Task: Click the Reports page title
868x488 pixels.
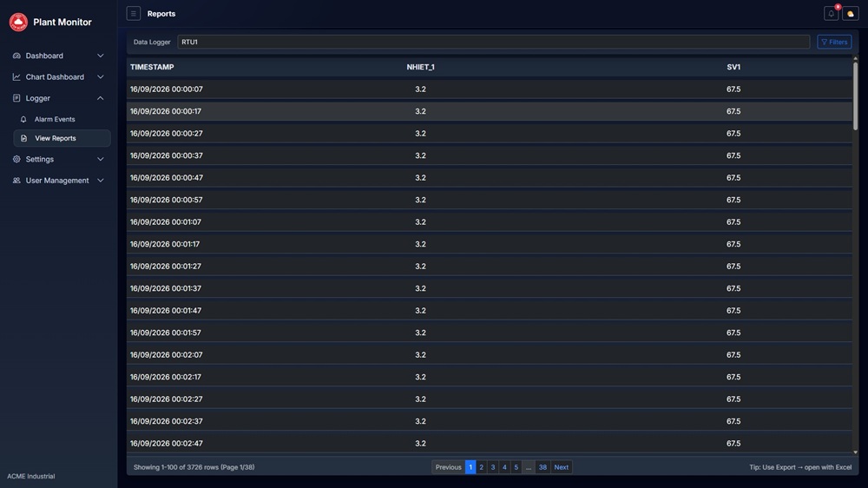Action: pyautogui.click(x=161, y=14)
